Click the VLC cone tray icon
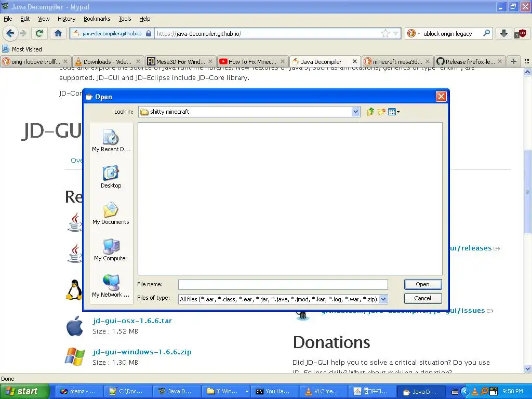 (475, 392)
